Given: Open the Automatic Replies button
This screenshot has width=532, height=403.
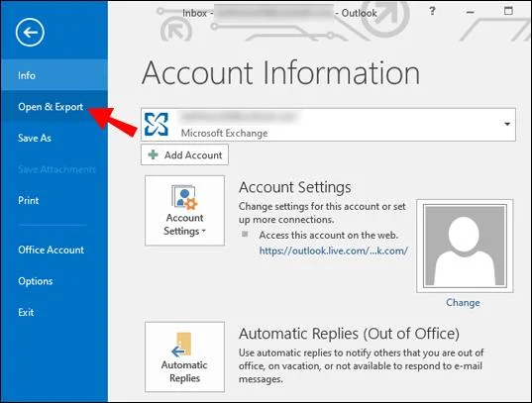Looking at the screenshot, I should (184, 356).
